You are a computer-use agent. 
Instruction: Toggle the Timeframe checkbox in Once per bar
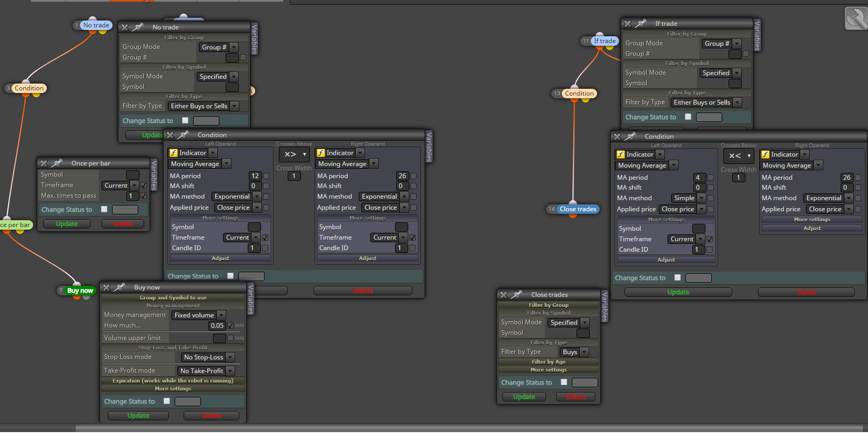(144, 185)
